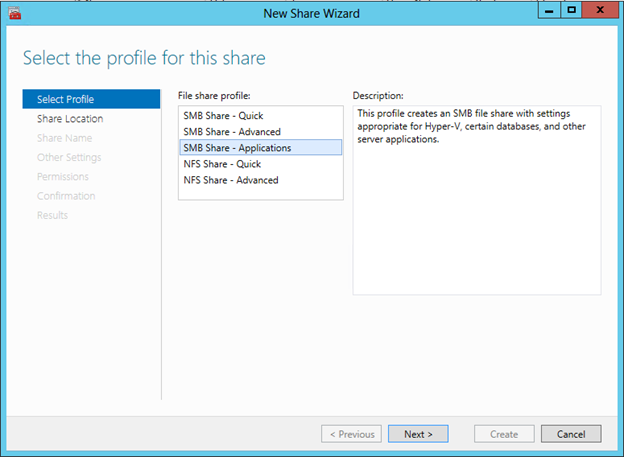Go to Share Location step
The image size is (624, 457).
click(70, 119)
